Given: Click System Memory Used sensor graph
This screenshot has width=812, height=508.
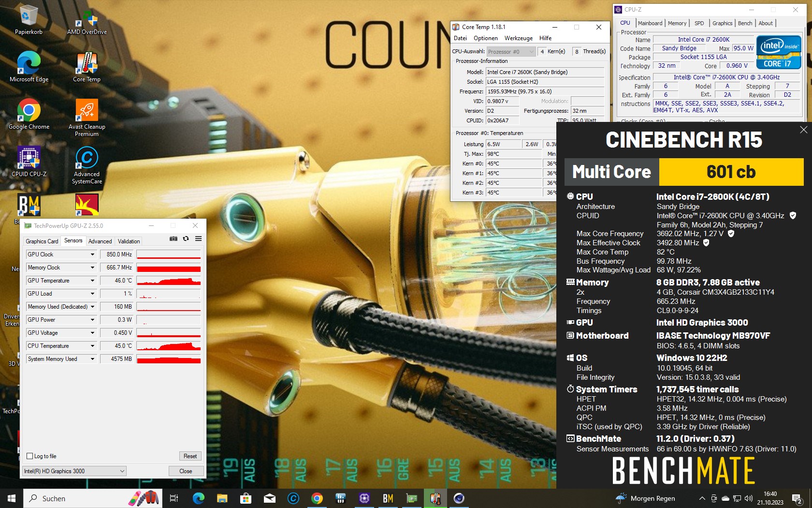Looking at the screenshot, I should coord(169,359).
